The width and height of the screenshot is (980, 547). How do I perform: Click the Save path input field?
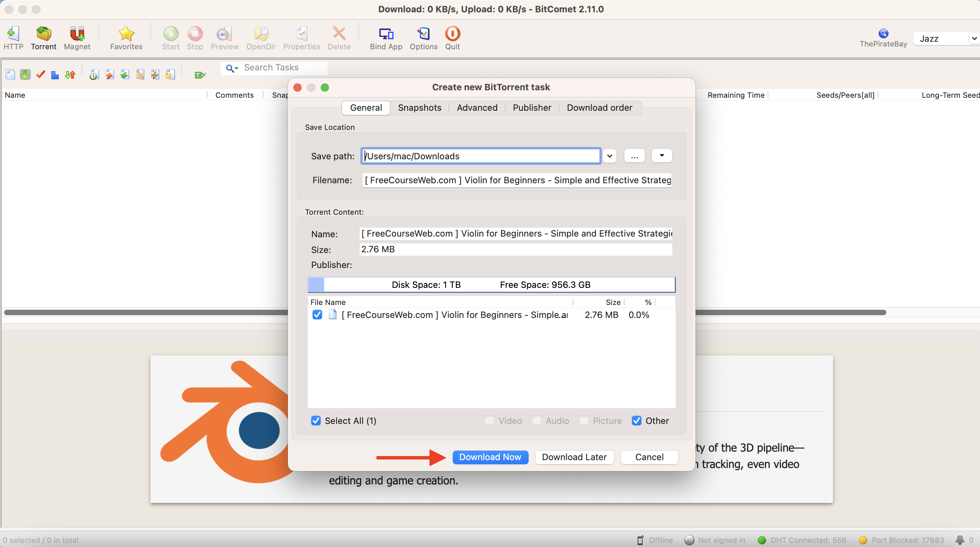click(481, 156)
